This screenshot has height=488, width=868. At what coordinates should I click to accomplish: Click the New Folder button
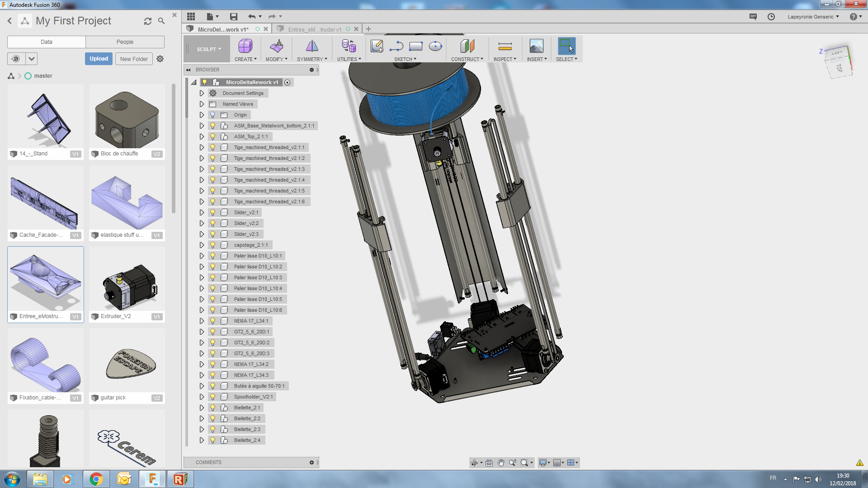(134, 59)
